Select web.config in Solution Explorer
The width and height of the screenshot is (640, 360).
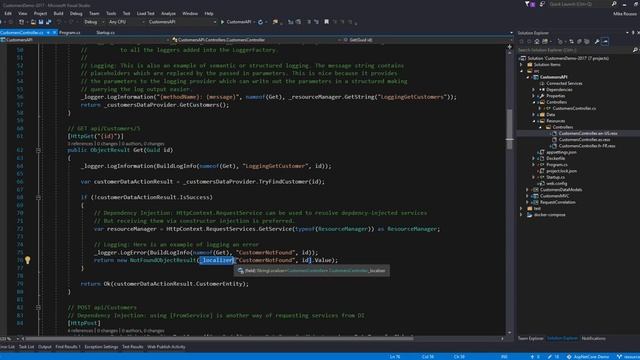point(556,183)
